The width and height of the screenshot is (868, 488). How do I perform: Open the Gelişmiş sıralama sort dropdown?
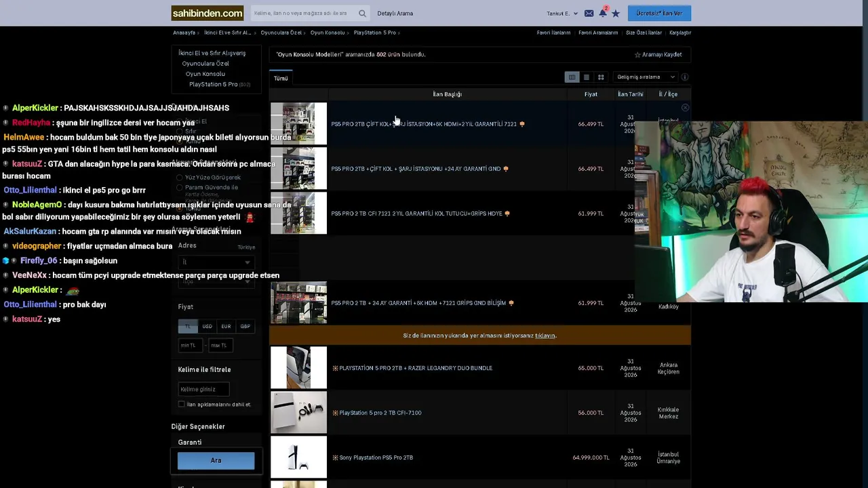coord(646,77)
